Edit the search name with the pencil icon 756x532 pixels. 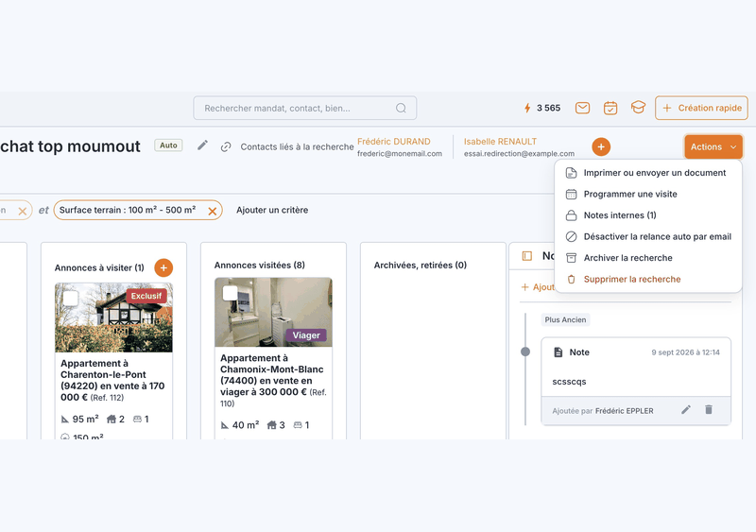click(x=202, y=146)
